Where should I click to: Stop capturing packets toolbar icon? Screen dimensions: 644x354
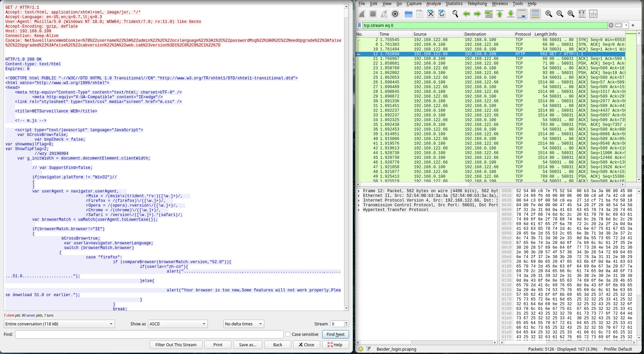pos(373,14)
